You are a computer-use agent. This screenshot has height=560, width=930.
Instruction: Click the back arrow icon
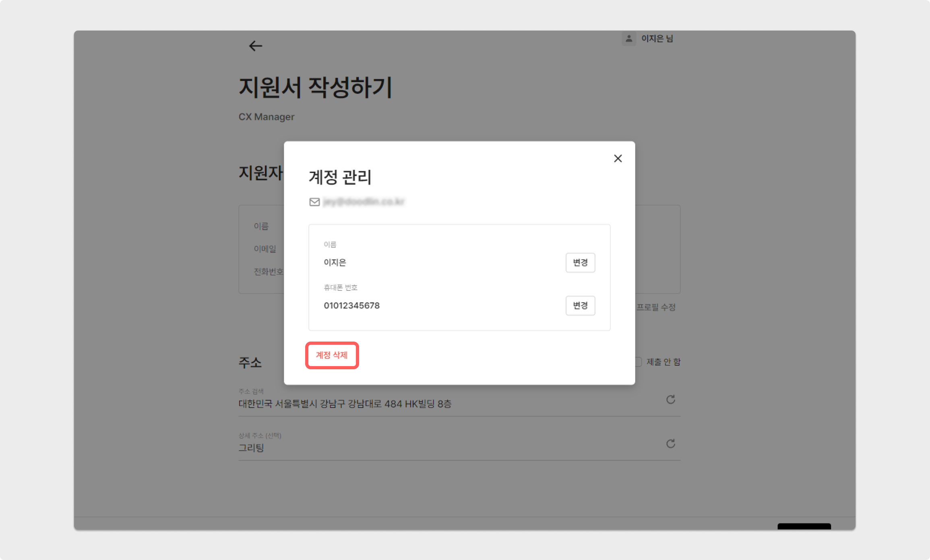click(x=255, y=46)
